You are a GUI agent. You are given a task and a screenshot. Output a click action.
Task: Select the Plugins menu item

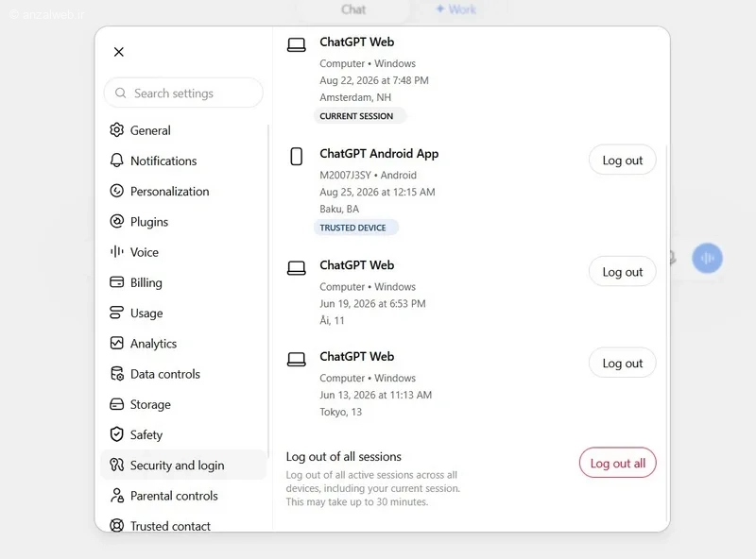(x=149, y=222)
